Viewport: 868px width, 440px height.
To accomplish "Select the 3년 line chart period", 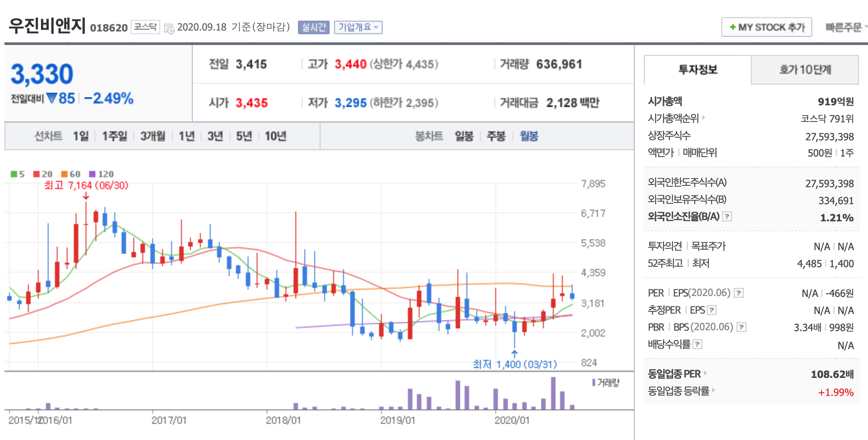I will click(x=215, y=136).
